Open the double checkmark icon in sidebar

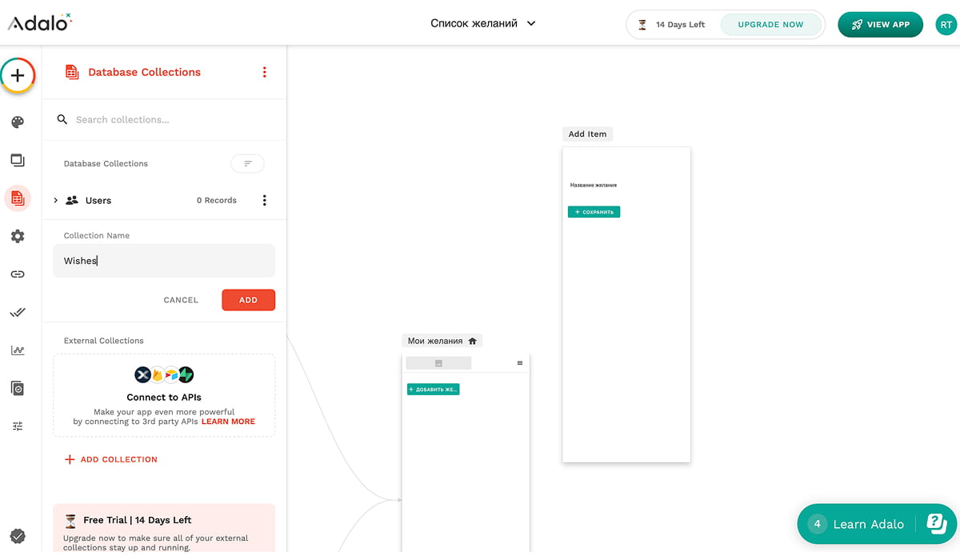(x=18, y=312)
